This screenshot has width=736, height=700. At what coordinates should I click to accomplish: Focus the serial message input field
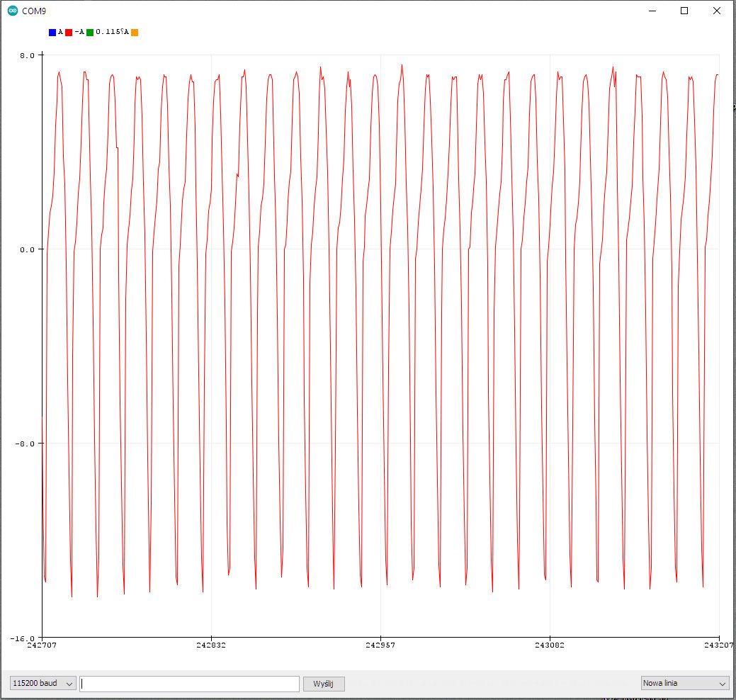pos(190,684)
